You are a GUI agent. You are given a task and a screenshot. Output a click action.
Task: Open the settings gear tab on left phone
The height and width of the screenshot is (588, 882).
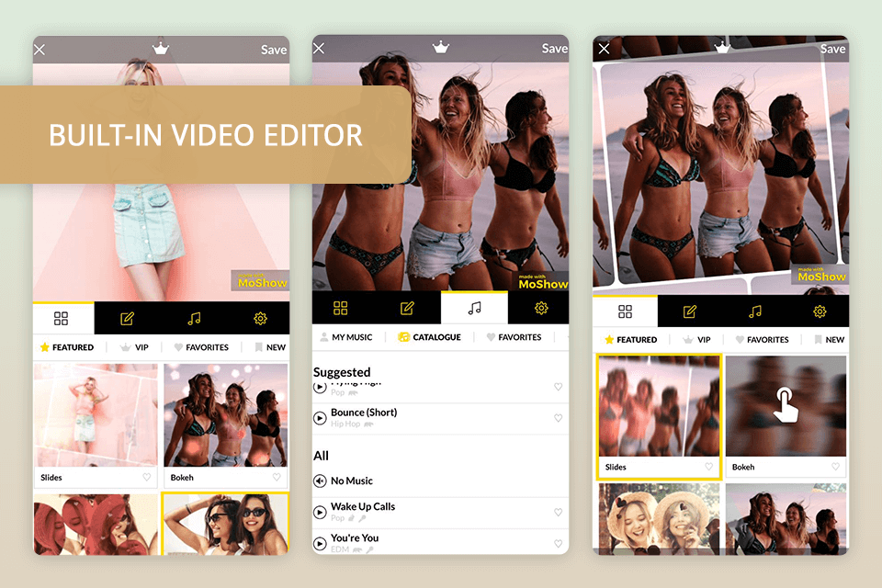[260, 319]
